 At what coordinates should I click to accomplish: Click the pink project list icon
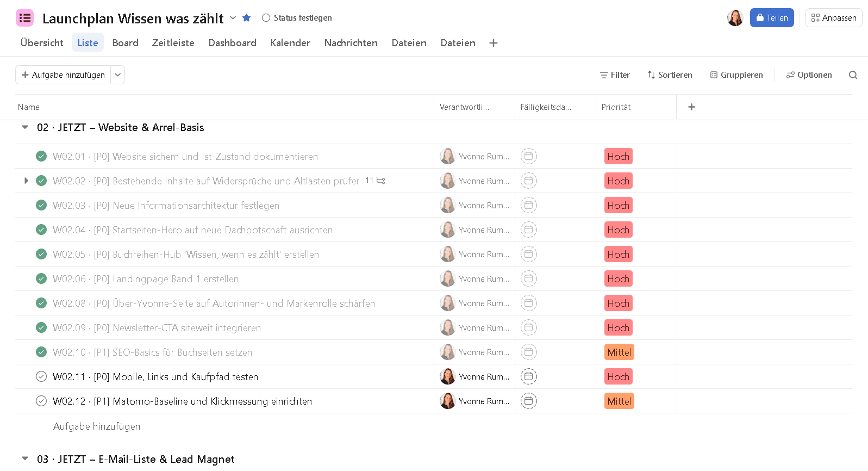coord(25,18)
